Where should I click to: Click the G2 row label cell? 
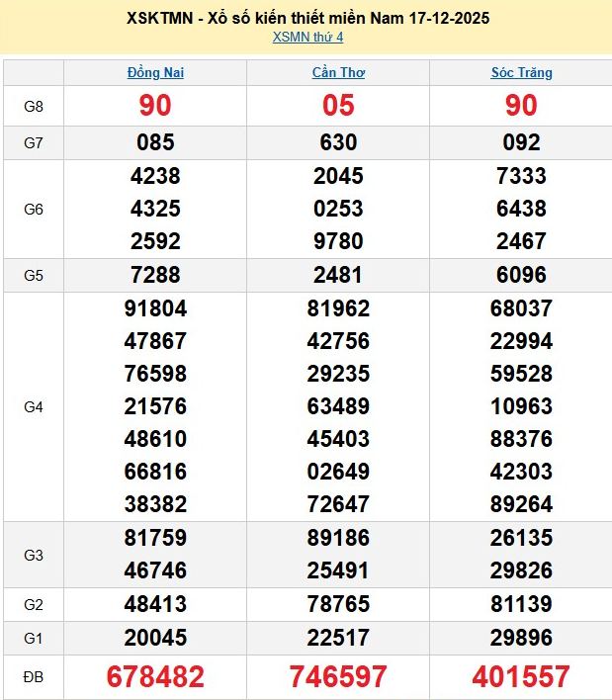point(34,604)
